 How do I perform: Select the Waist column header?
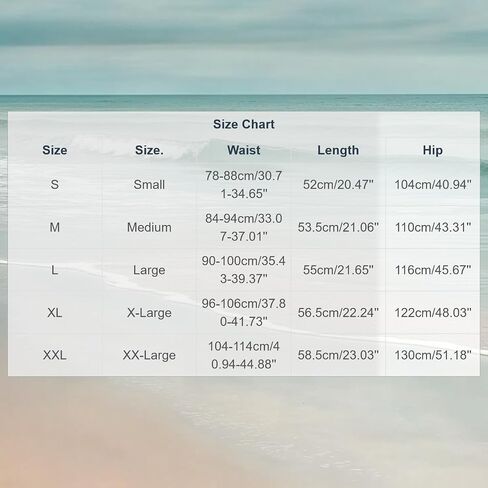[244, 150]
